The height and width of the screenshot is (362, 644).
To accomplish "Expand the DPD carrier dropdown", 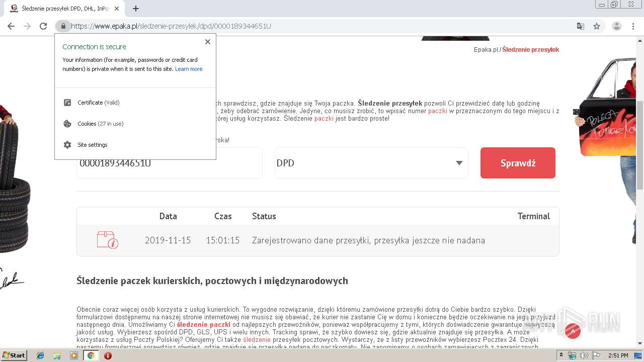I will tap(371, 163).
